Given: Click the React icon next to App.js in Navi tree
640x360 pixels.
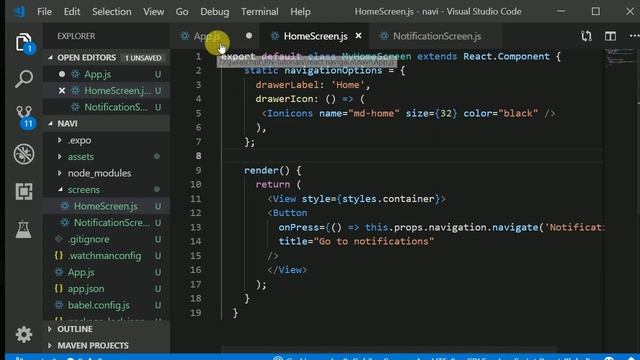Looking at the screenshot, I should (x=59, y=272).
